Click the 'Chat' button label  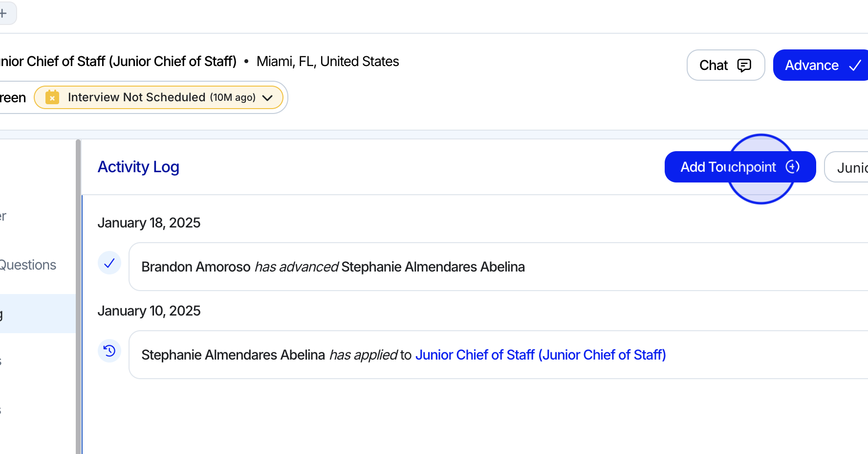[713, 66]
